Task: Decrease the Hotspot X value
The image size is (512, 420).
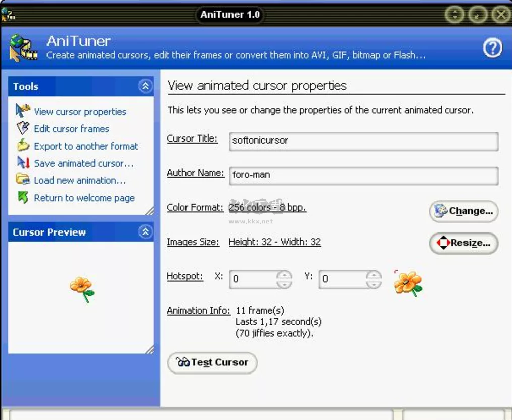Action: coord(284,284)
